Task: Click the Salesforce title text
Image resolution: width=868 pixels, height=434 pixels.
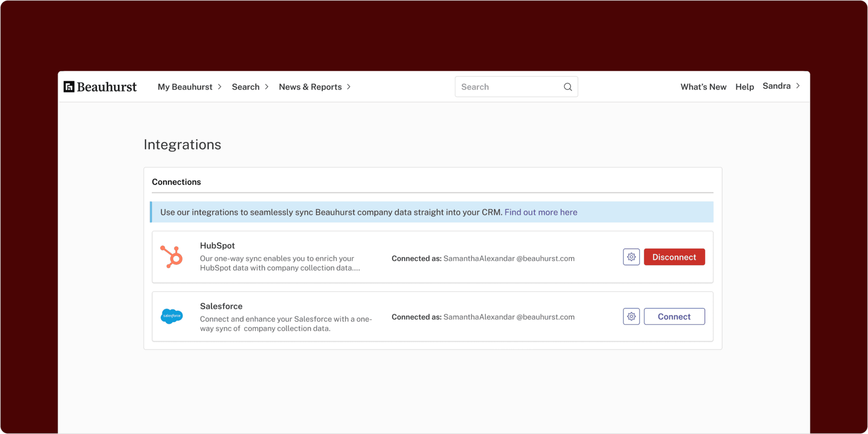Action: [221, 306]
